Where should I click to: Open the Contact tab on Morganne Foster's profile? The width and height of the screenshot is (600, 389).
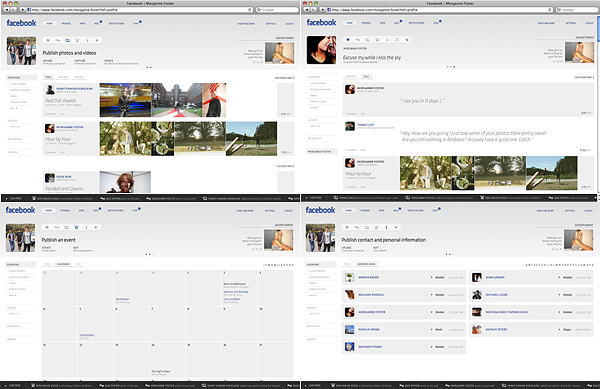pyautogui.click(x=351, y=76)
